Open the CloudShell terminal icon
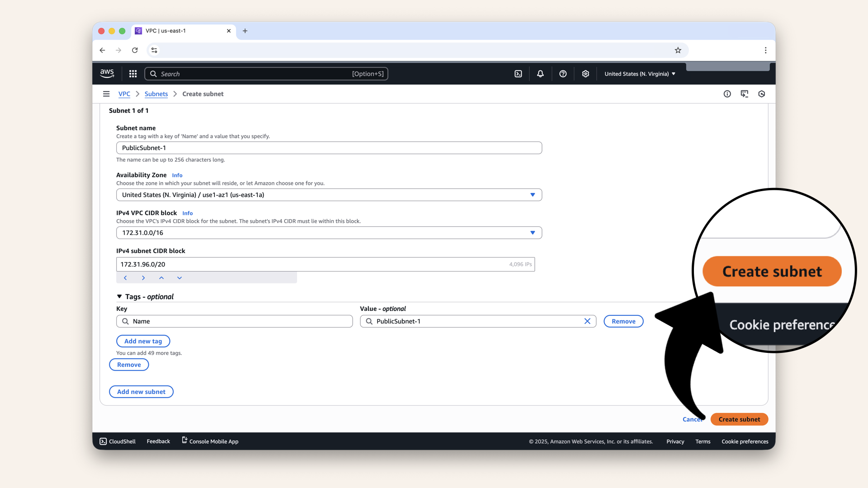This screenshot has height=488, width=868. pos(103,441)
